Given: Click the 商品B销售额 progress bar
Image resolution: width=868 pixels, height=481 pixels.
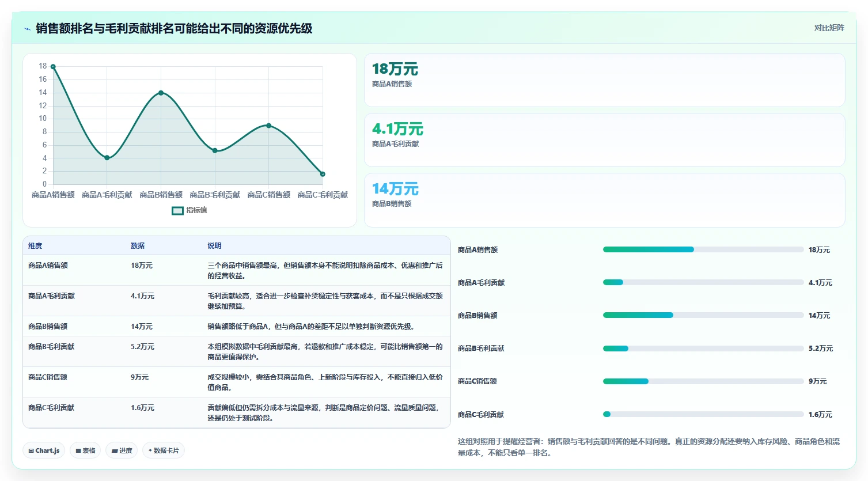Looking at the screenshot, I should click(703, 315).
